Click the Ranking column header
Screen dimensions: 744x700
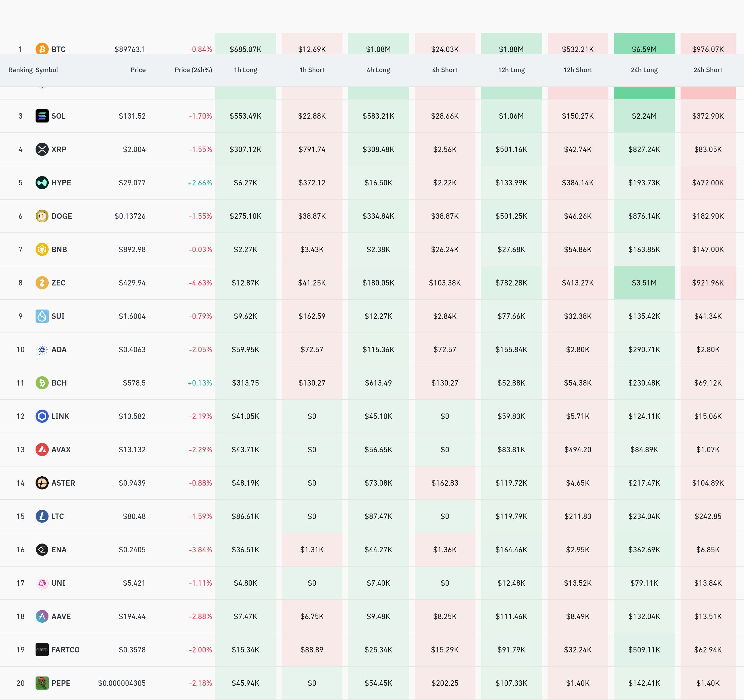[20, 70]
